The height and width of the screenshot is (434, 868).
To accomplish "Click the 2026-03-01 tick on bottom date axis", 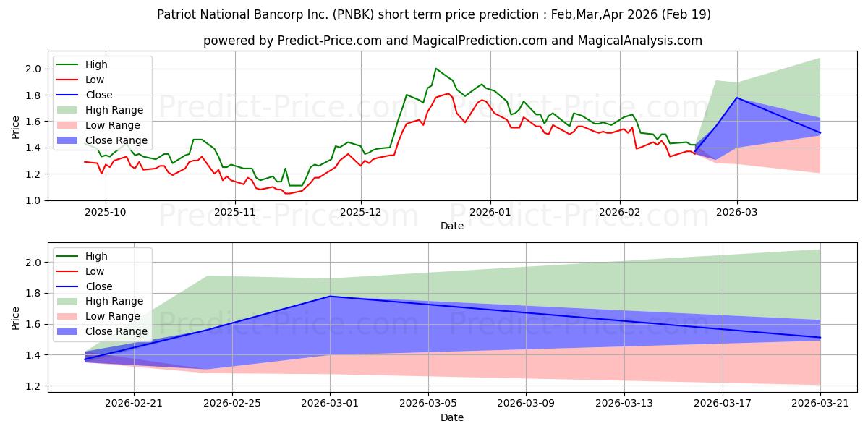I will [331, 402].
